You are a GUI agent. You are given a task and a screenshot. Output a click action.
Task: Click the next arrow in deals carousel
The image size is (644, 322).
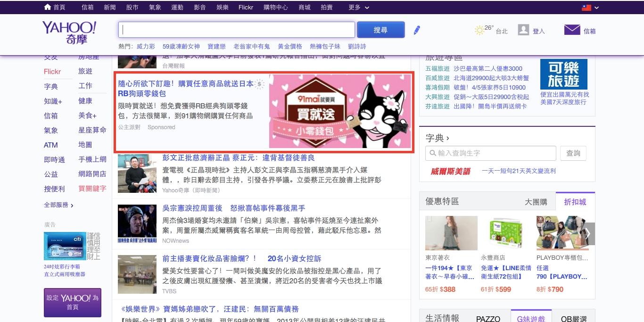pos(588,234)
